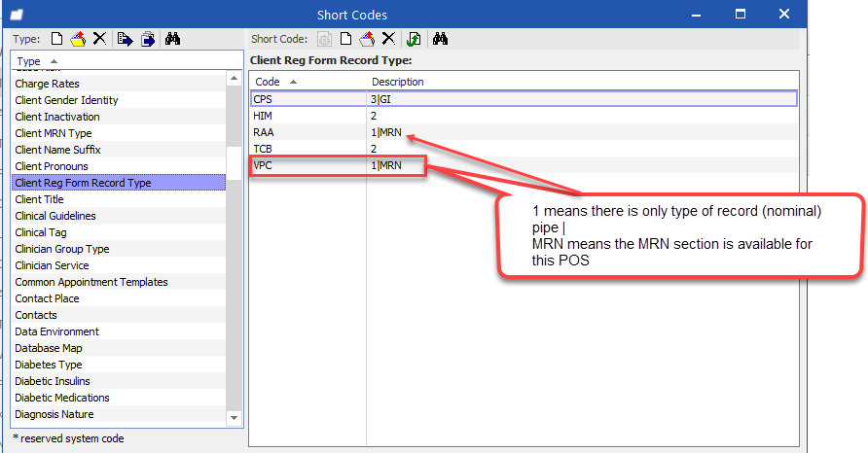Select Client Gender Identity type

coord(119,100)
